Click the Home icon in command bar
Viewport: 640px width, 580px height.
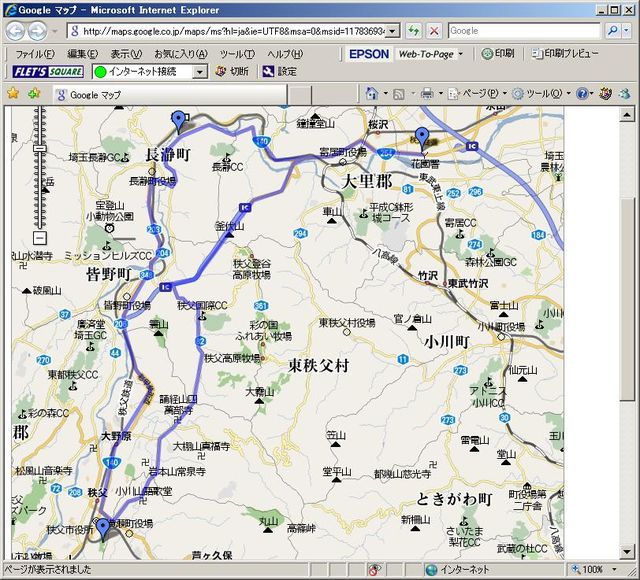point(372,93)
